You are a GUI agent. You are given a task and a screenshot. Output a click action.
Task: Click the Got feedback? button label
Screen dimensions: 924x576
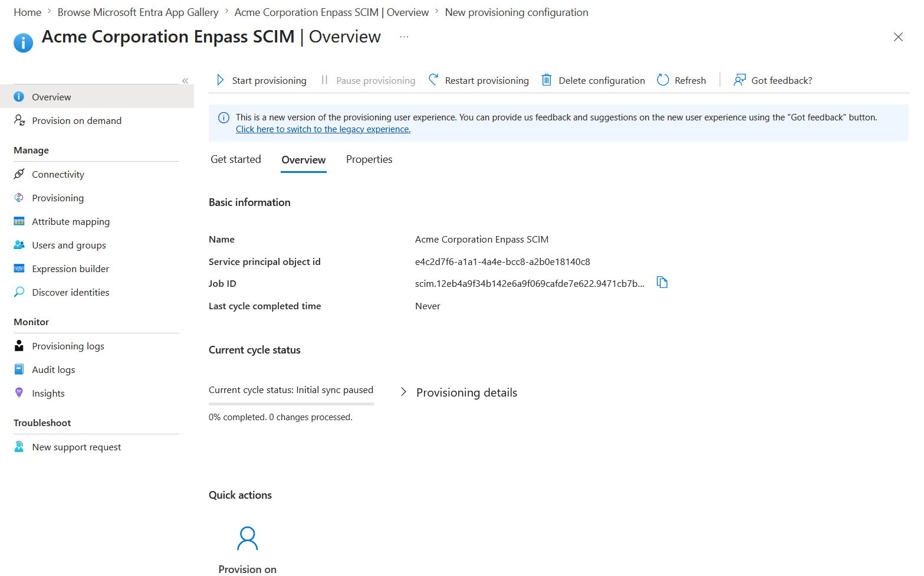(782, 80)
